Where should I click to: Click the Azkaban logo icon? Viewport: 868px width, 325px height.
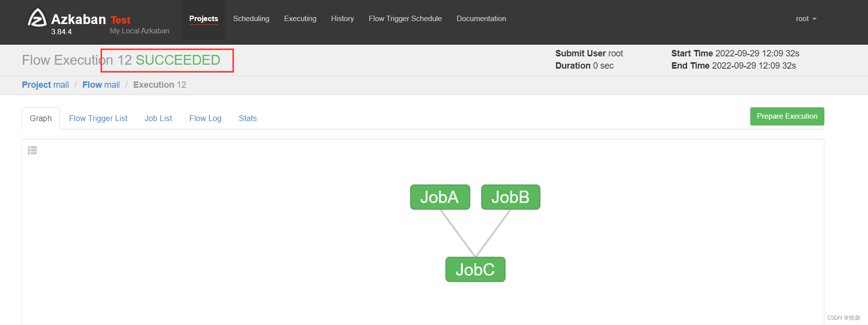(37, 18)
